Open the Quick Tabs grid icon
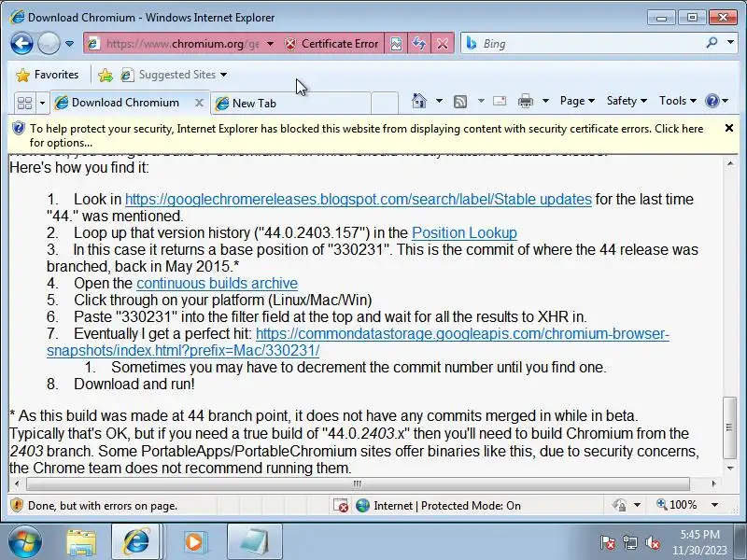The image size is (747, 560). tap(24, 103)
